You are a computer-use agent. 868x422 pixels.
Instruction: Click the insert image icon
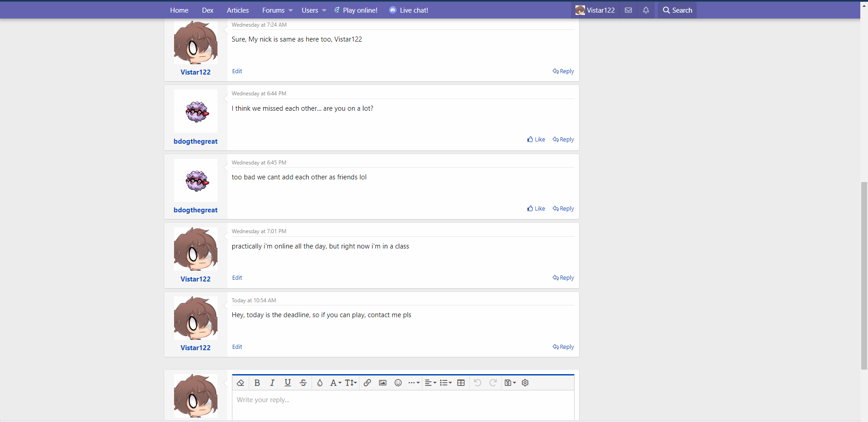point(382,383)
